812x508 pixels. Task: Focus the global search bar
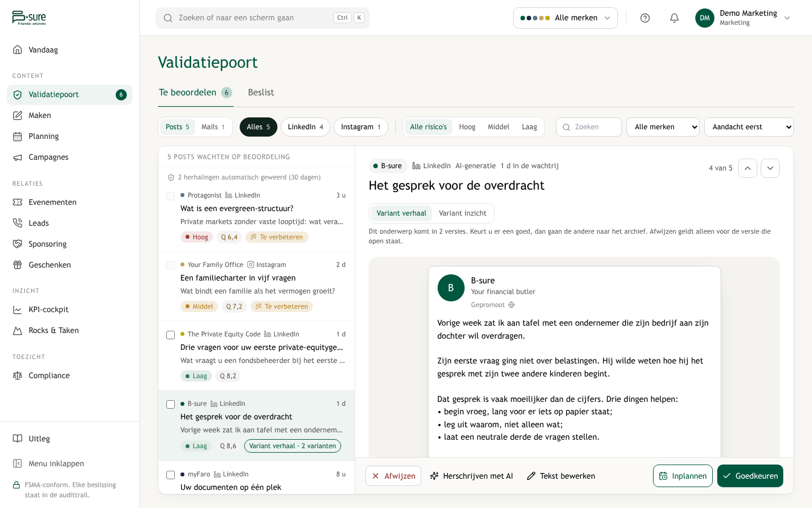tap(263, 18)
